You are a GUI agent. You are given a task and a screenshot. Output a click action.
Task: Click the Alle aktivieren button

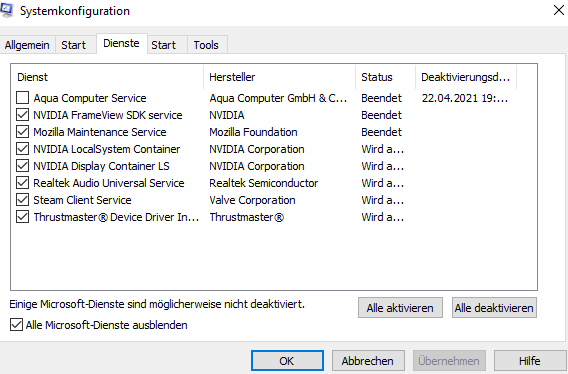click(x=400, y=308)
